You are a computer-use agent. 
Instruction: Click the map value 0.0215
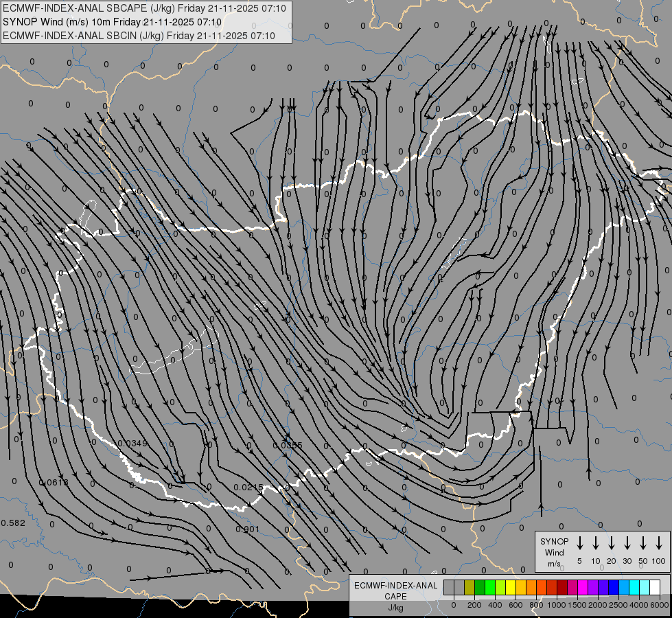pos(248,488)
